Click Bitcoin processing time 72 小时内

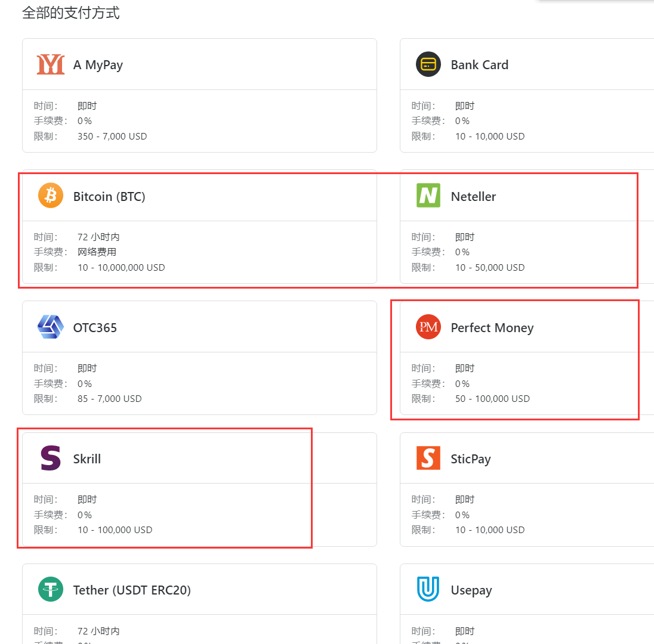pyautogui.click(x=98, y=237)
